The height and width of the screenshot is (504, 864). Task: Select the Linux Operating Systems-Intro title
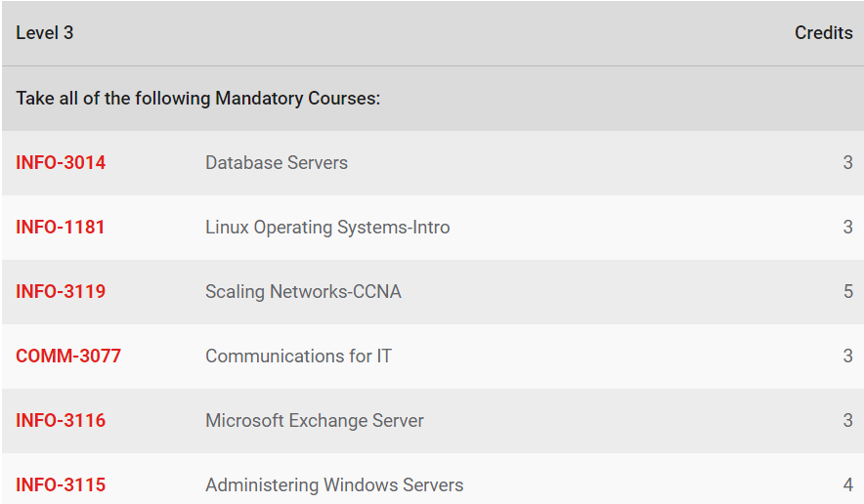pos(327,227)
